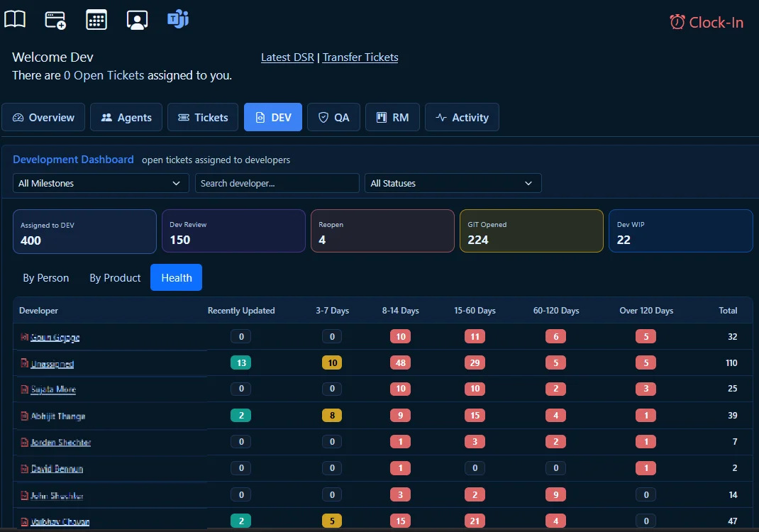Click the 60-120 Days column header

[x=555, y=311]
